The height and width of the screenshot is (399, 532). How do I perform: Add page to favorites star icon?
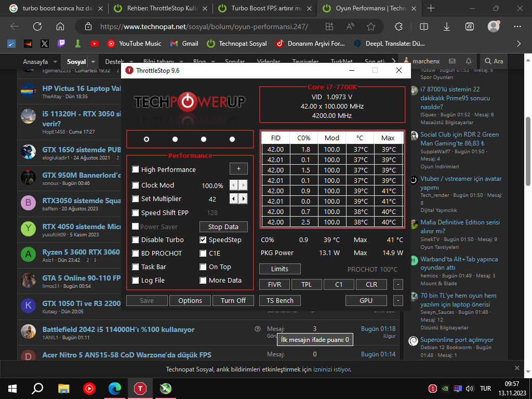[371, 26]
